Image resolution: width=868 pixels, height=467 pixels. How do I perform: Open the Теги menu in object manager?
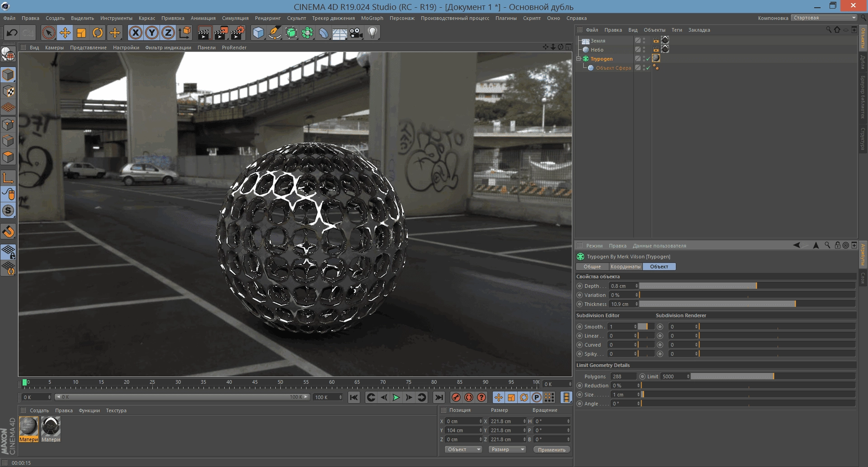(x=676, y=30)
